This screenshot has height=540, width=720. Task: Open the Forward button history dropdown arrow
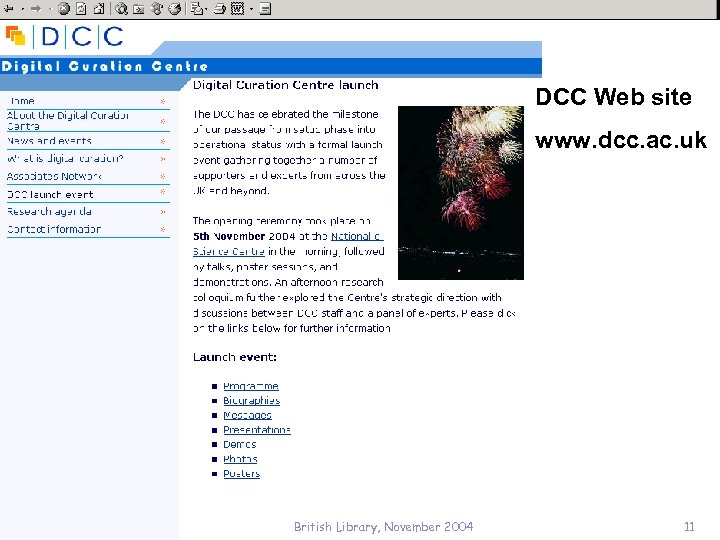click(x=50, y=9)
